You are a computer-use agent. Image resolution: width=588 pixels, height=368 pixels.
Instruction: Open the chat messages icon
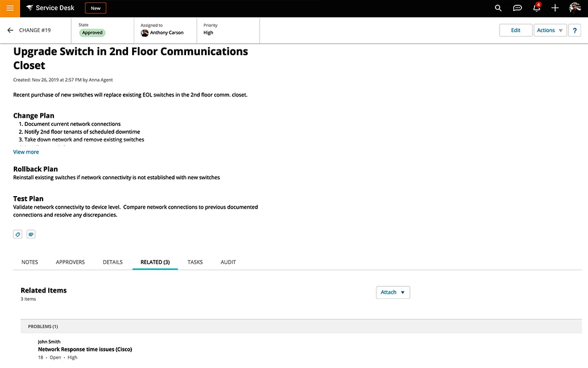[x=517, y=7]
